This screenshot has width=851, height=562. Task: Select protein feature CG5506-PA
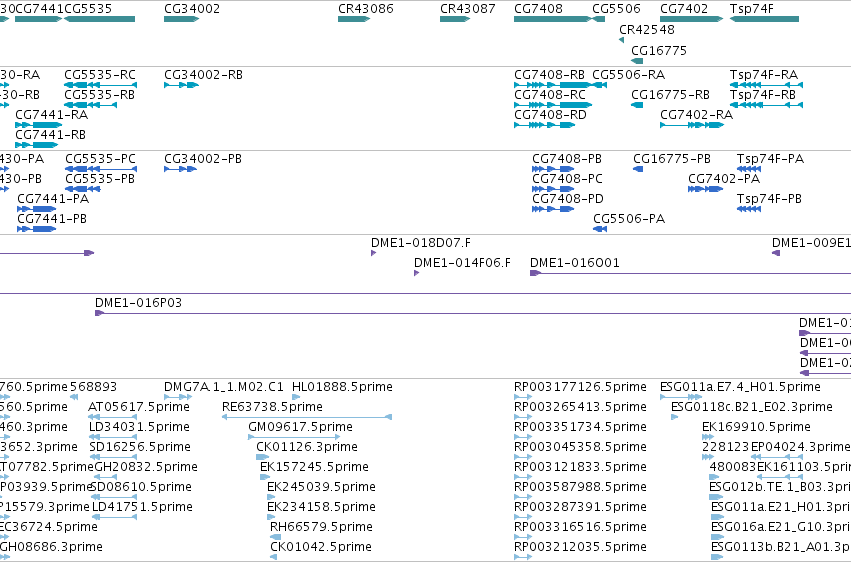point(600,229)
